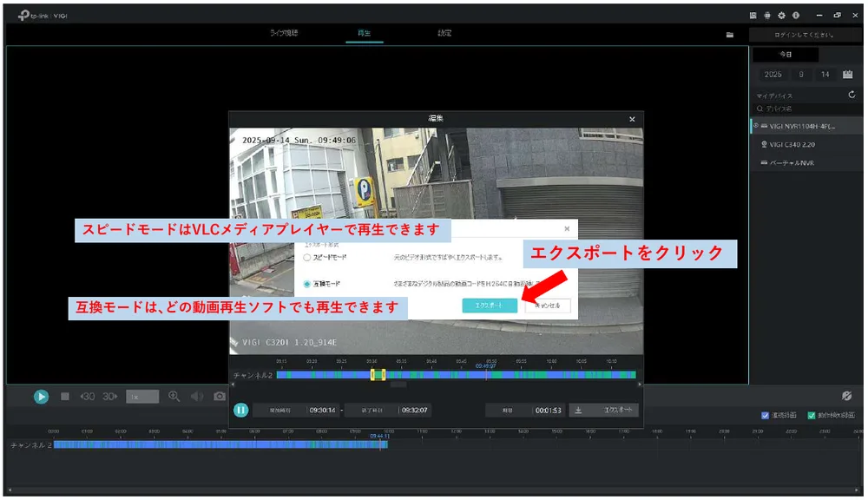The image size is (868, 500).
Task: Click the play button in main playback bar
Action: pyautogui.click(x=41, y=397)
